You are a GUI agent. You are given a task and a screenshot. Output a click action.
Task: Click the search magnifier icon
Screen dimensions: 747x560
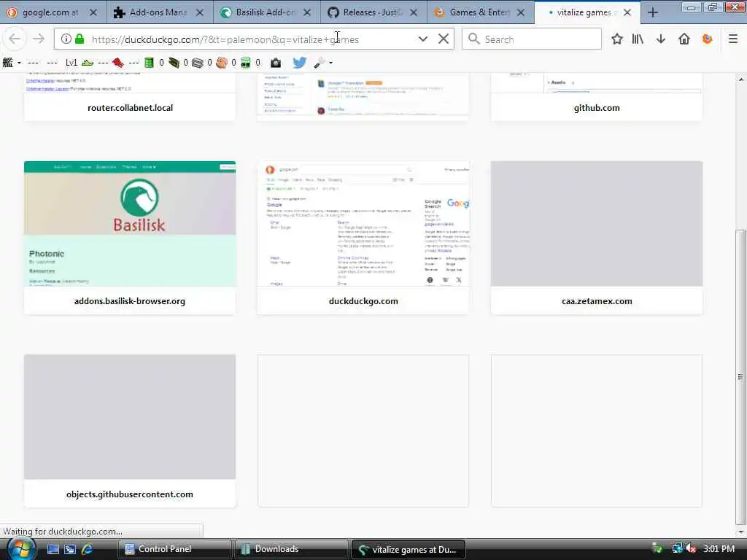click(x=473, y=39)
